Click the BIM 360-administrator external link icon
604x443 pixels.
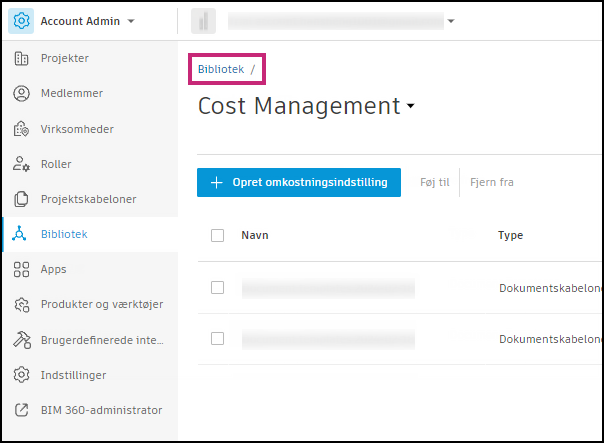tap(21, 410)
